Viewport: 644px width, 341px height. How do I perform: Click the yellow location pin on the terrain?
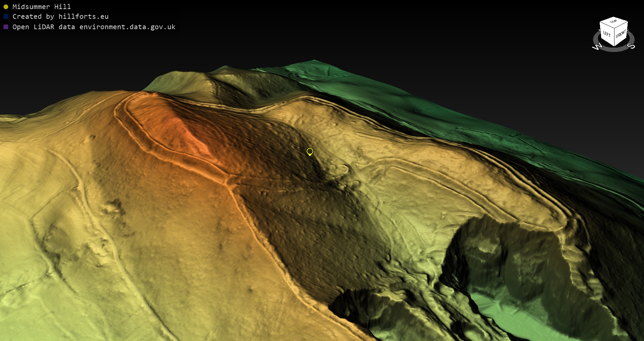click(310, 152)
